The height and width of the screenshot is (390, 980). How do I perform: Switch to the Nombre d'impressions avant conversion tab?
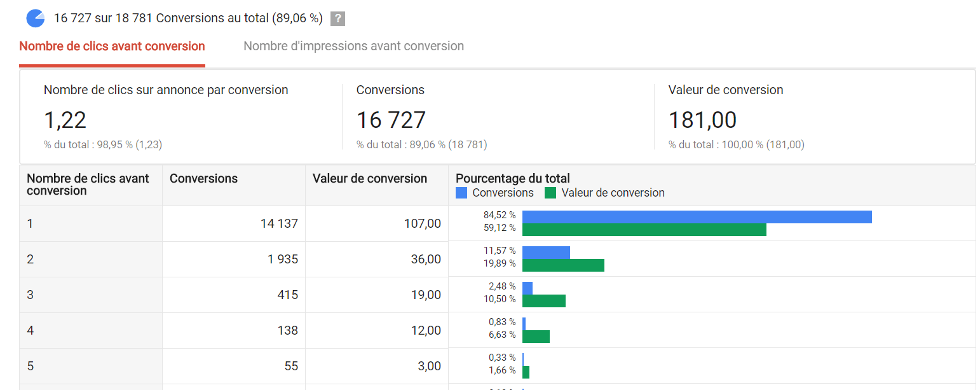[x=353, y=46]
